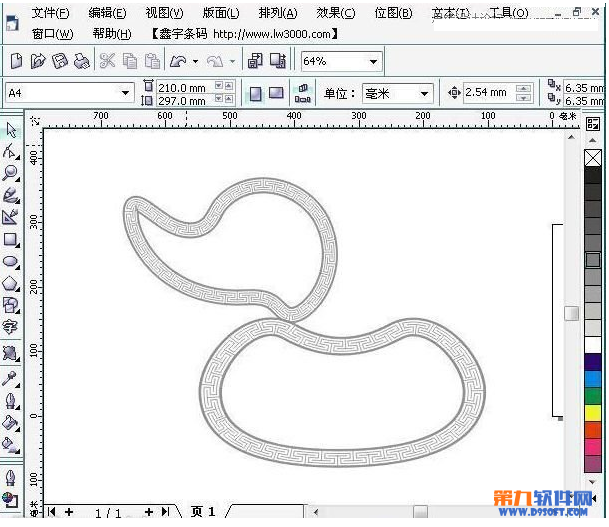Go to the last page button
This screenshot has width=609, height=527.
(166, 512)
